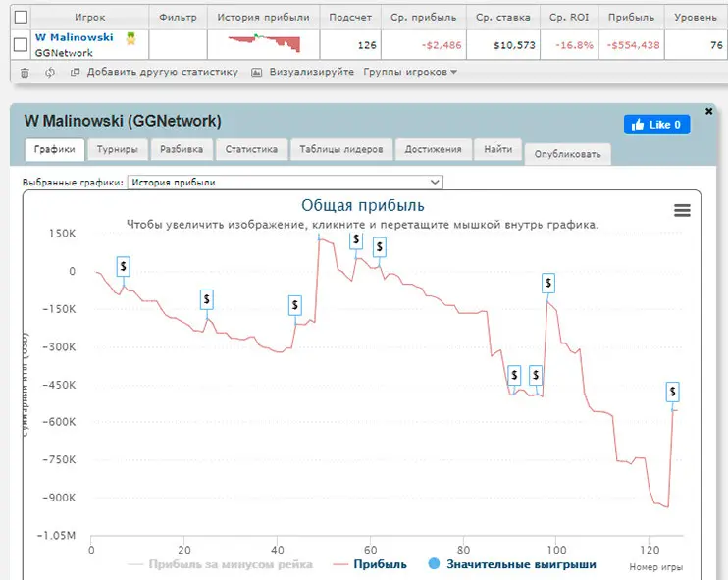Toggle the Прибыль за минусом рейка series
The width and height of the screenshot is (728, 580).
pyautogui.click(x=221, y=564)
